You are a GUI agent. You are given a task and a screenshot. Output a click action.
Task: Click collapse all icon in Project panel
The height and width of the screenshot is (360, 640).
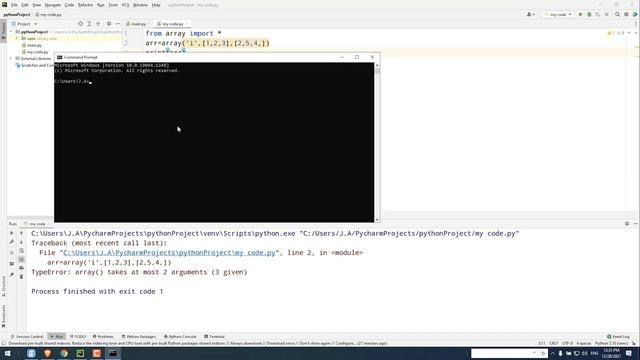[x=98, y=24]
